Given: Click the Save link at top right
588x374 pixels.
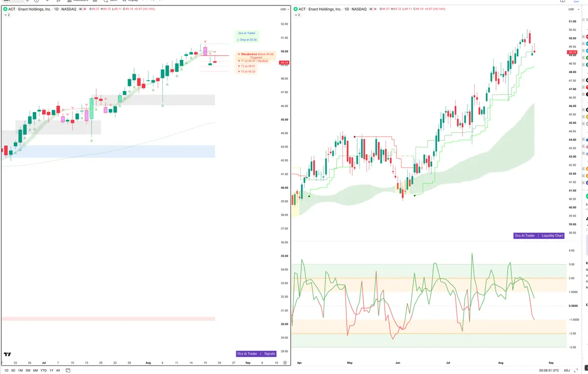Looking at the screenshot, I should coord(576,1).
